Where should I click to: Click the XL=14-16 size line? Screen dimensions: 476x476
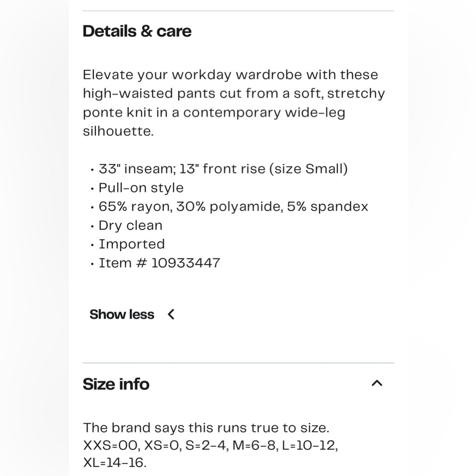115,463
